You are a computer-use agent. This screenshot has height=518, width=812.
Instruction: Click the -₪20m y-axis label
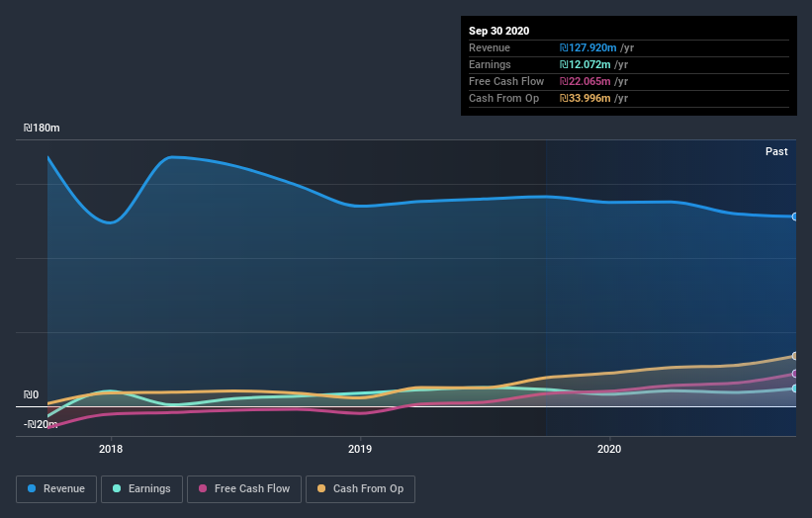pos(41,424)
